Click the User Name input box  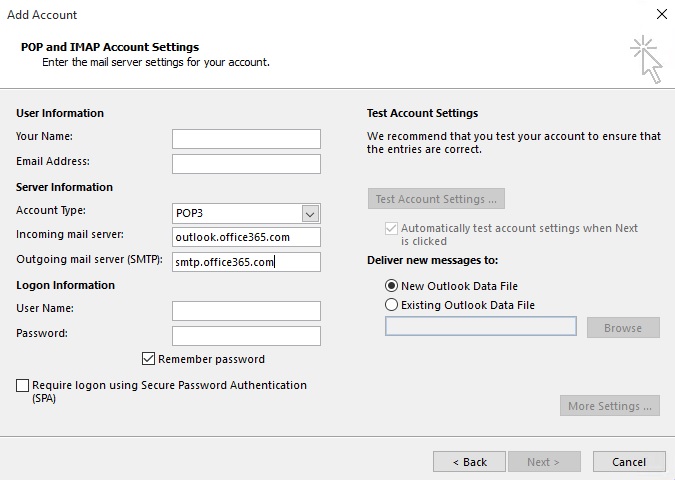pyautogui.click(x=246, y=311)
